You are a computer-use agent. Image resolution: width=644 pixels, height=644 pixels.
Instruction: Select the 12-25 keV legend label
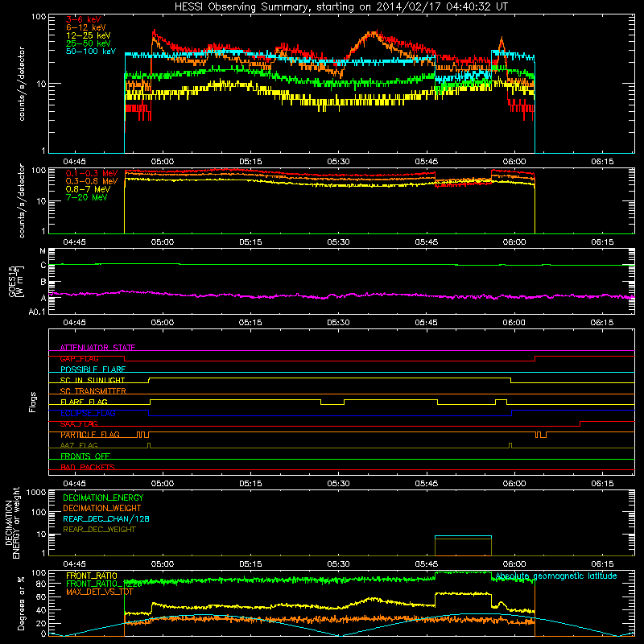click(x=88, y=35)
